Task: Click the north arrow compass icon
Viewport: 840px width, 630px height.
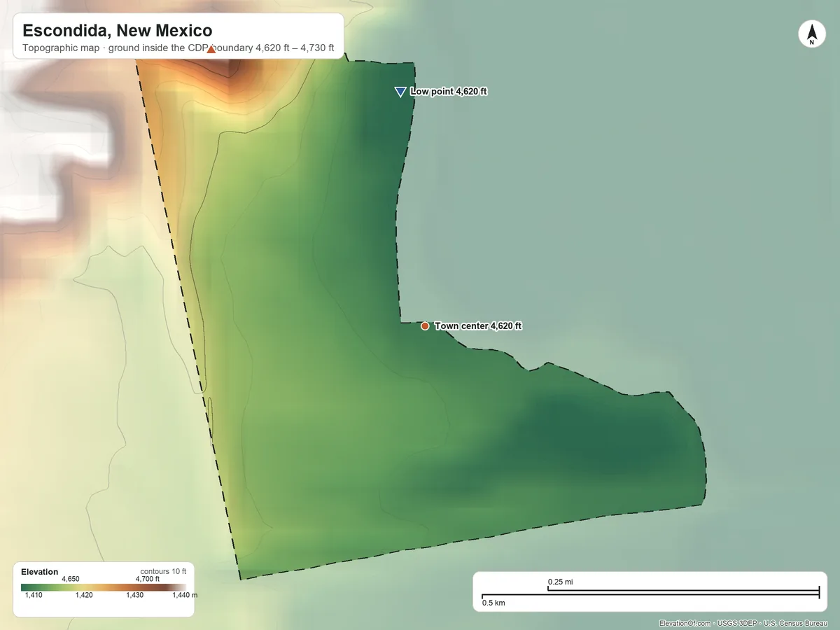Action: (x=811, y=34)
